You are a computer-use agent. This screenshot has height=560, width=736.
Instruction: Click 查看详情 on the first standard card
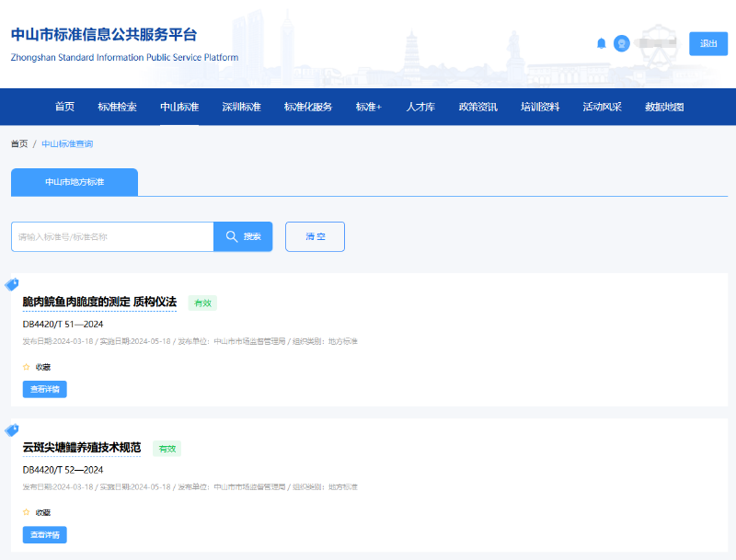click(43, 389)
